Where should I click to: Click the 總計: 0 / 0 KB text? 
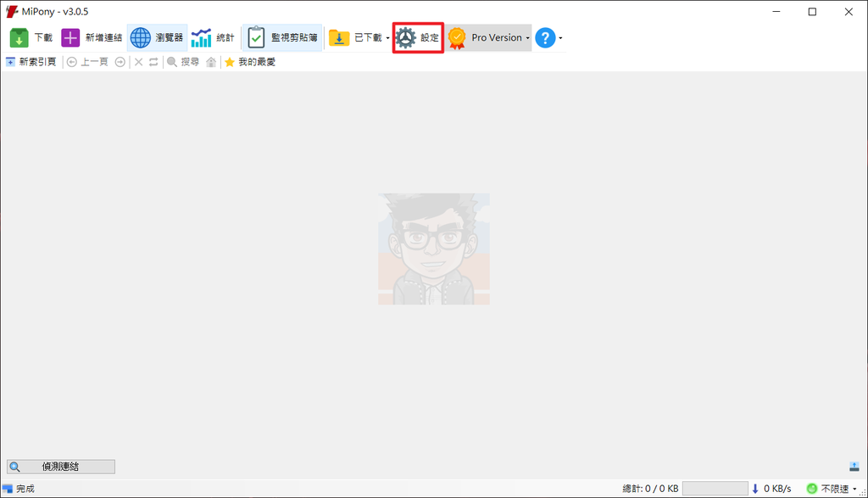(x=650, y=489)
